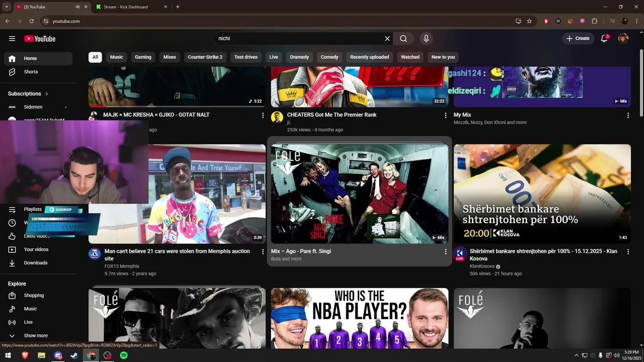Click the red hand extension icon
Screen dimensions: 644x362
click(546, 21)
